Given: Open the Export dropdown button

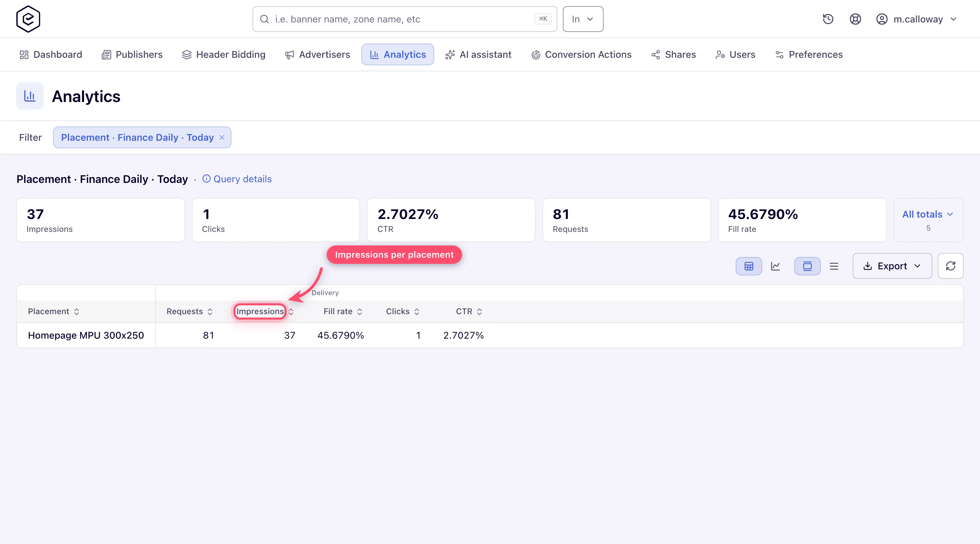Looking at the screenshot, I should coord(892,266).
